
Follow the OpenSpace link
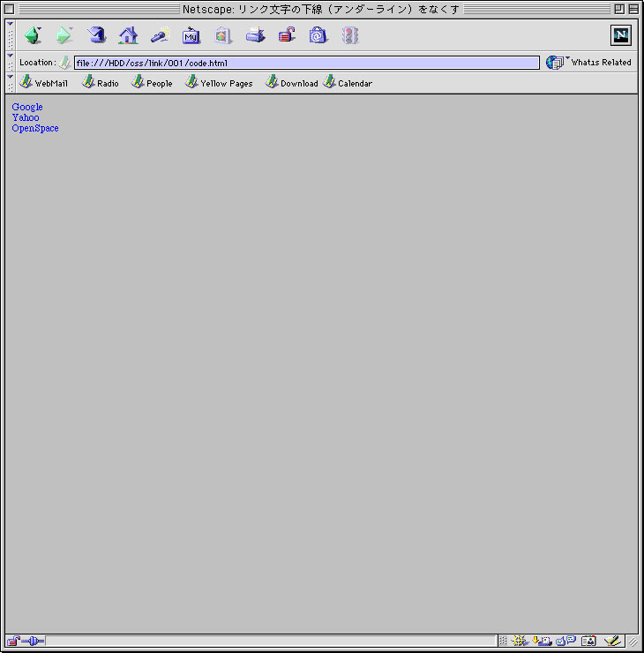(x=35, y=128)
